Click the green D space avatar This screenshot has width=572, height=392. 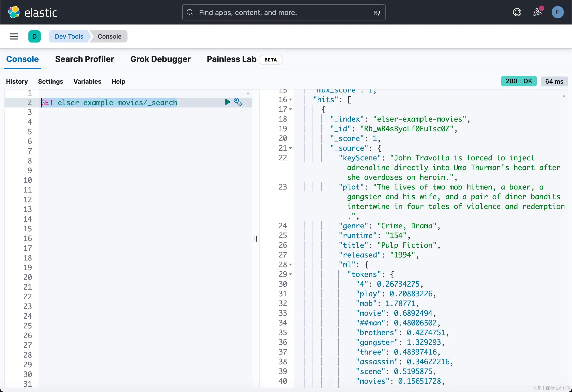pyautogui.click(x=34, y=37)
